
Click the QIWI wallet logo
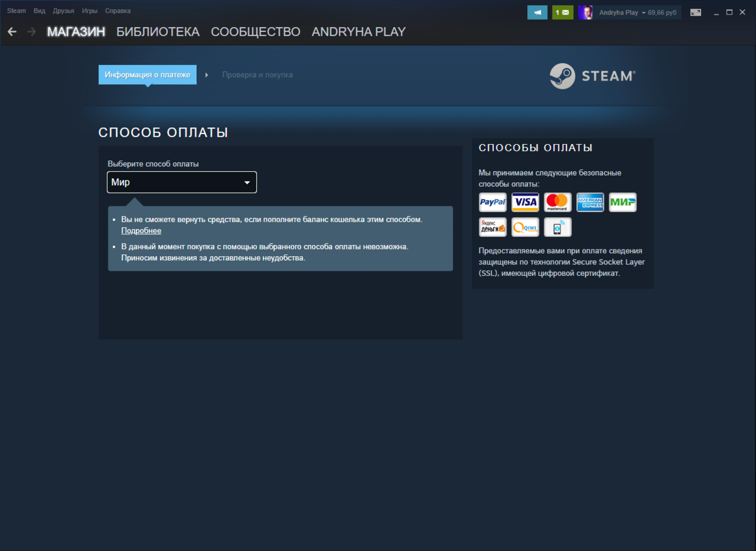(x=525, y=227)
